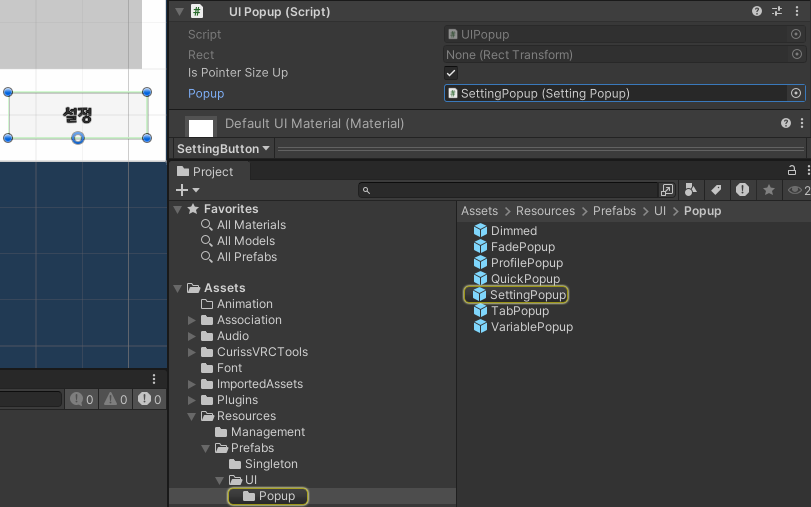
Task: Go to Assets in breadcrumb path
Action: coord(479,211)
